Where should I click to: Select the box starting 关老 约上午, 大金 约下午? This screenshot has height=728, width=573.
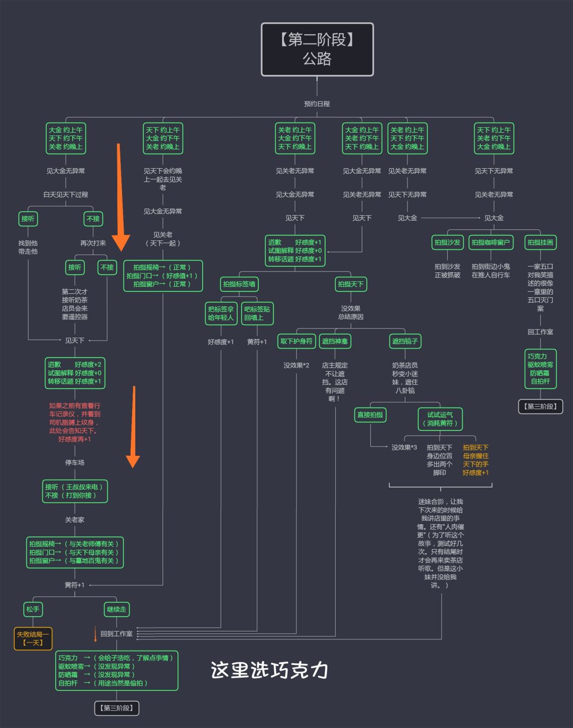(295, 138)
